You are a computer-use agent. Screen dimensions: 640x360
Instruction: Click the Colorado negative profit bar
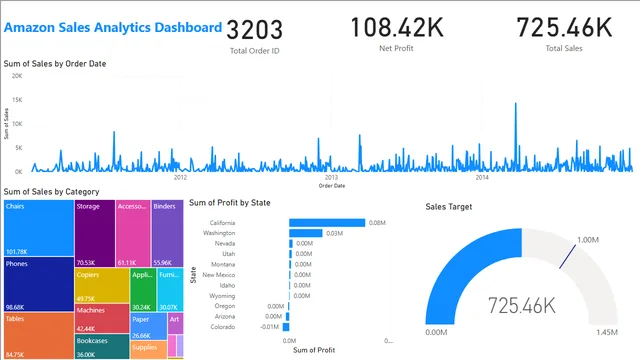coord(286,327)
